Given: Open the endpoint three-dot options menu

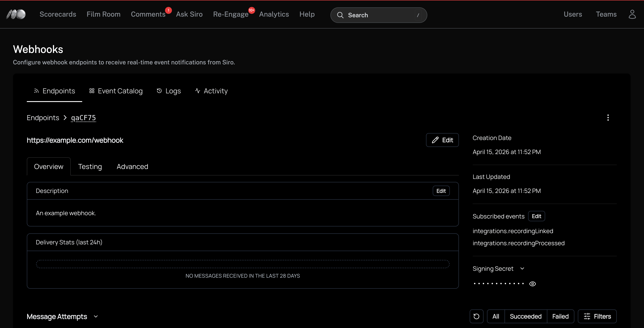Looking at the screenshot, I should [608, 118].
